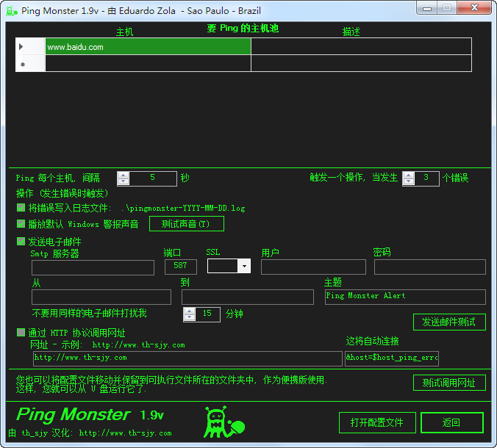Click the email interval minutes spinner

(x=189, y=314)
